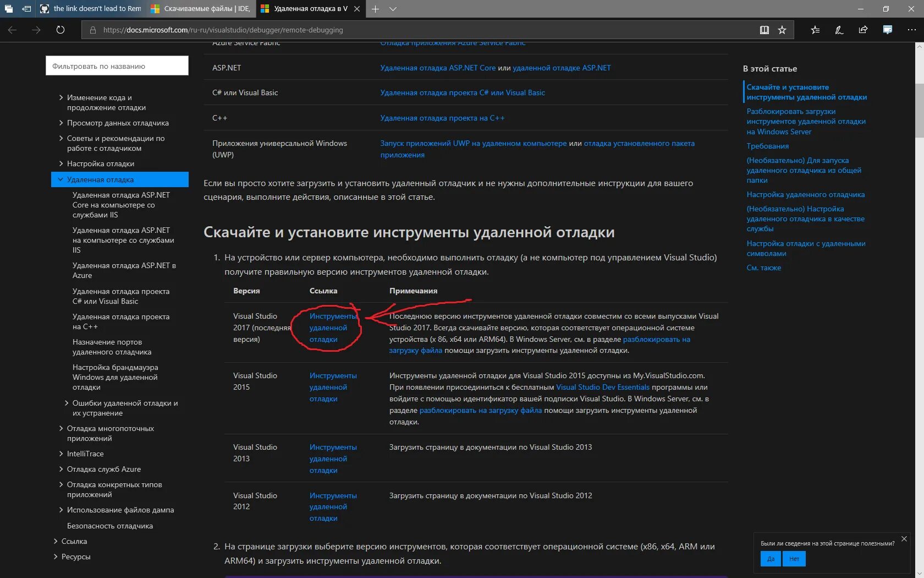
Task: Open the browser Settings and more menu
Action: point(911,30)
